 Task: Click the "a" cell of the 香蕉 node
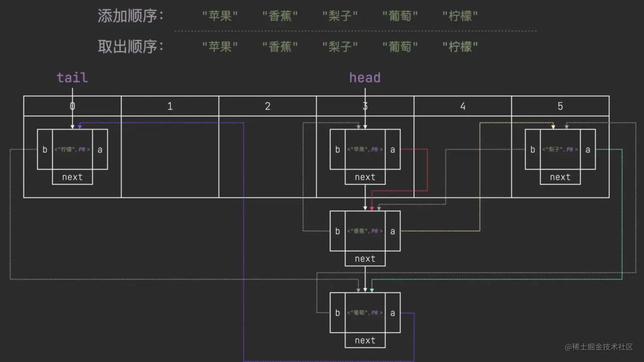point(393,231)
